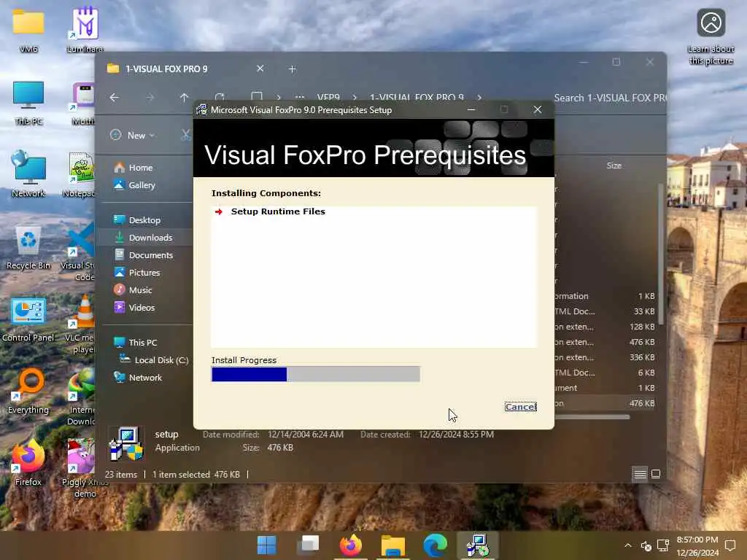
Task: Select the file row sized 336 KB
Action: point(605,357)
